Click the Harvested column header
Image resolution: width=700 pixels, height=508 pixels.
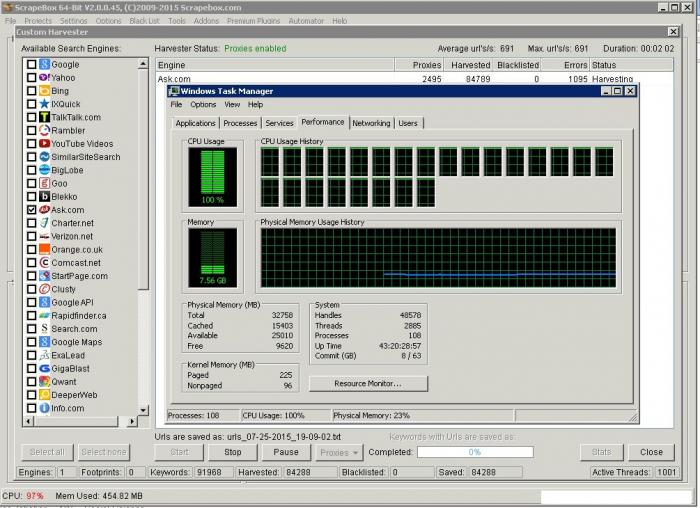click(470, 65)
